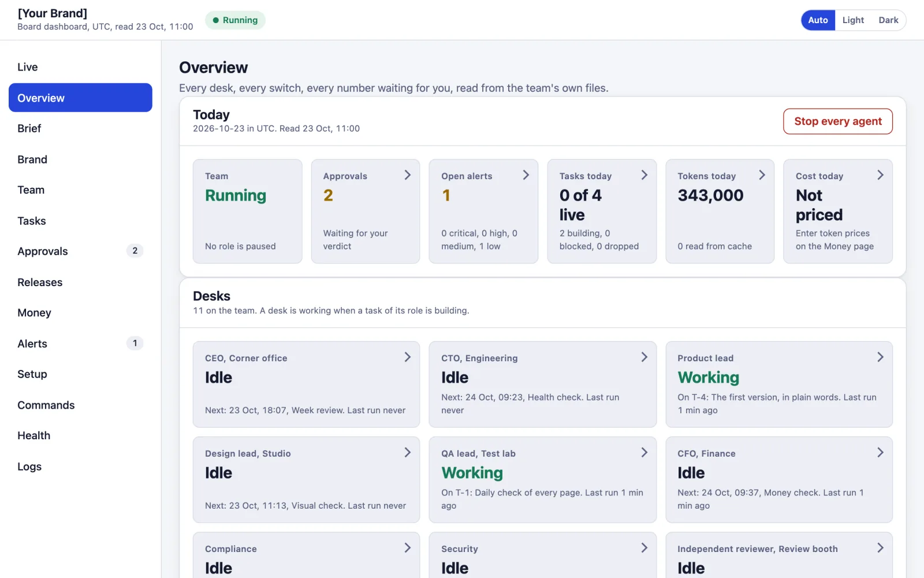Open Alerts in the sidebar
The width and height of the screenshot is (924, 578).
(x=80, y=343)
